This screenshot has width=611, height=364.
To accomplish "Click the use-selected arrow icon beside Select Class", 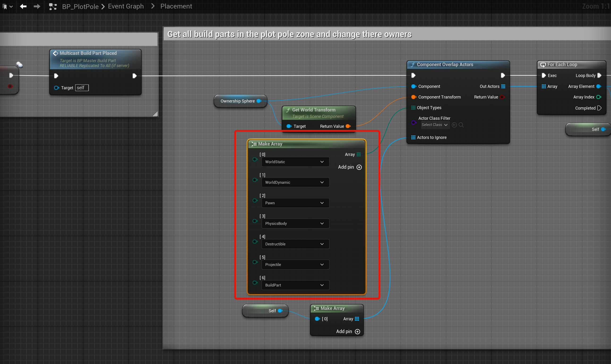I will click(x=454, y=125).
